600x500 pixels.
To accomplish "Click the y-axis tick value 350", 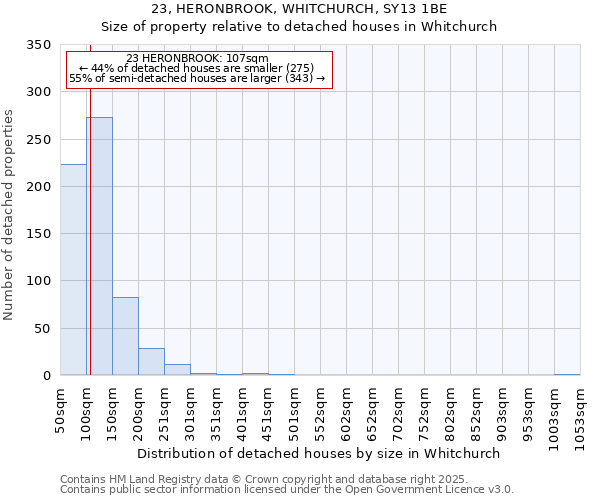I will (x=39, y=45).
